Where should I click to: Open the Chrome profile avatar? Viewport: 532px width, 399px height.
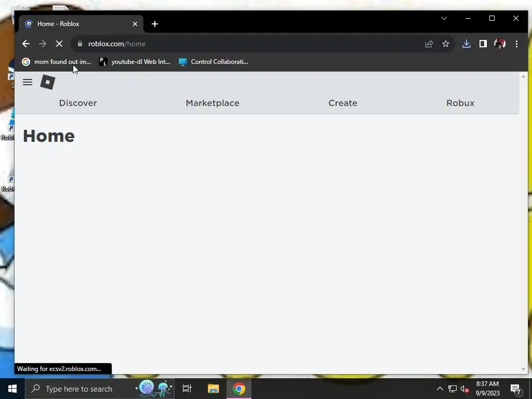500,44
